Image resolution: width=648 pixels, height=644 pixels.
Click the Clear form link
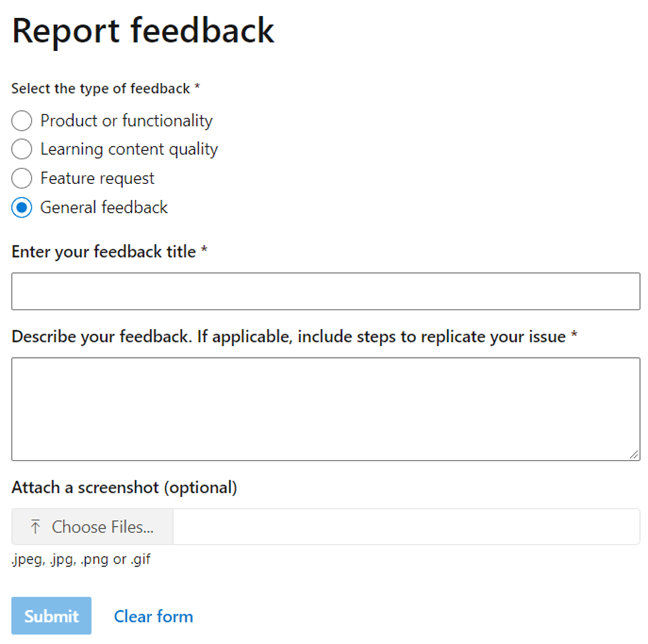point(153,616)
